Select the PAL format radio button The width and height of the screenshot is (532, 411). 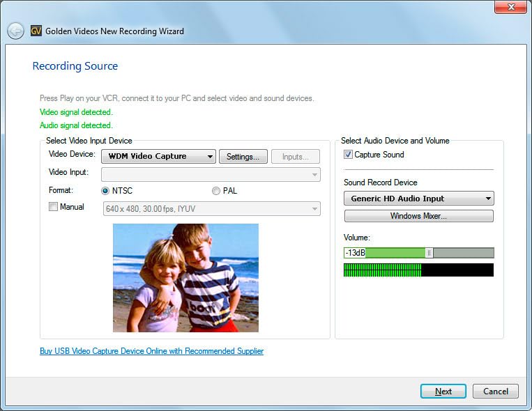tap(216, 191)
